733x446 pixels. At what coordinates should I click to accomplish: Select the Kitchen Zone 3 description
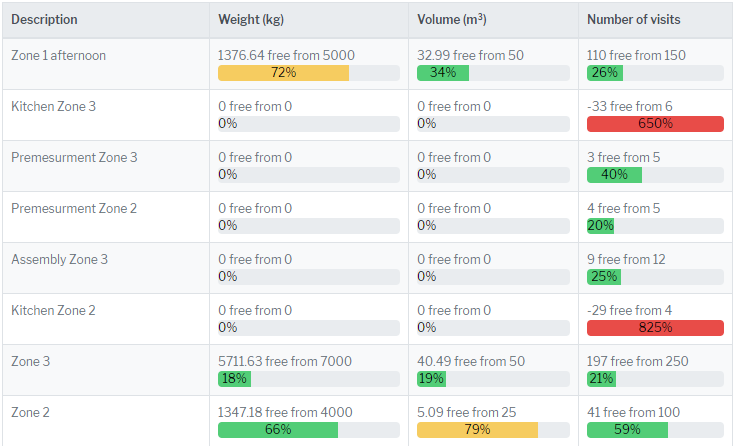tap(53, 107)
